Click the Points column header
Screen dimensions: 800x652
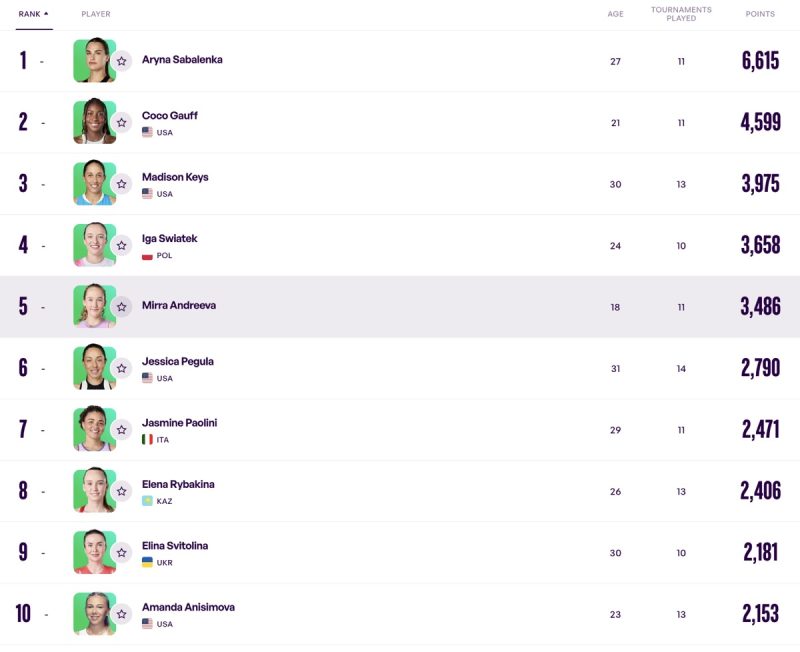pyautogui.click(x=760, y=14)
